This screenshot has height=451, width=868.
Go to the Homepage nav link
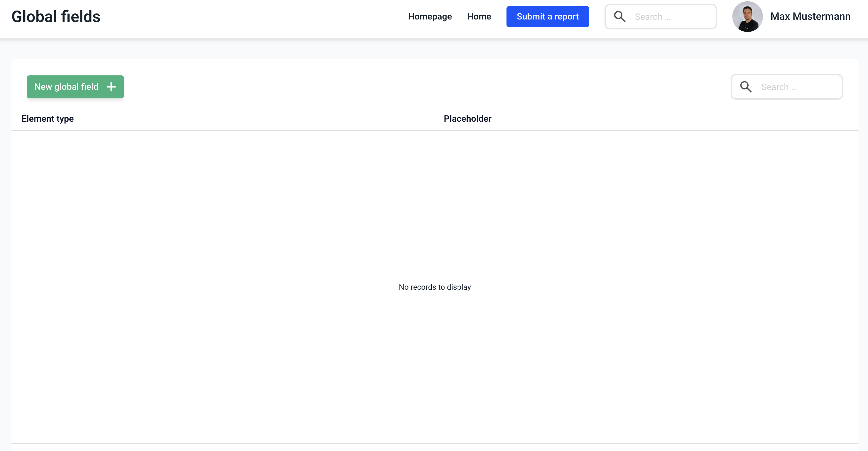[x=430, y=17]
